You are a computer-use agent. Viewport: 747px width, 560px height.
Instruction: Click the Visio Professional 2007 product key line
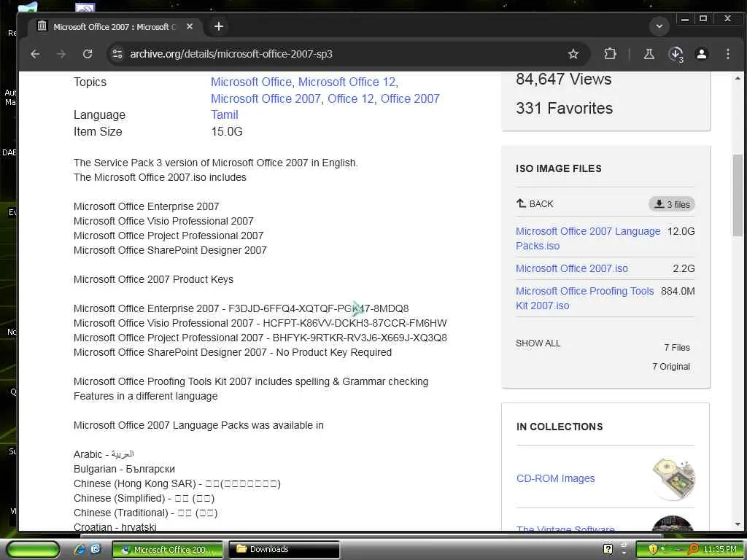pyautogui.click(x=260, y=323)
